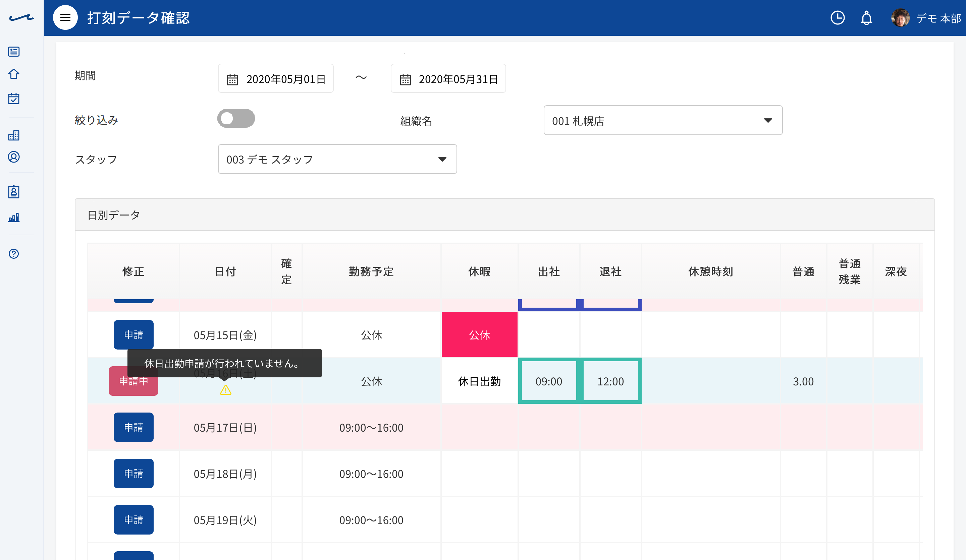
Task: Click the 休日出勤 cell
Action: pyautogui.click(x=479, y=381)
